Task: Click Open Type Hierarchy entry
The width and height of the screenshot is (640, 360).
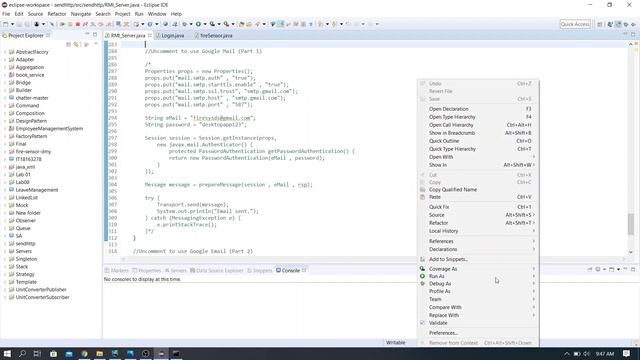Action: [478, 117]
